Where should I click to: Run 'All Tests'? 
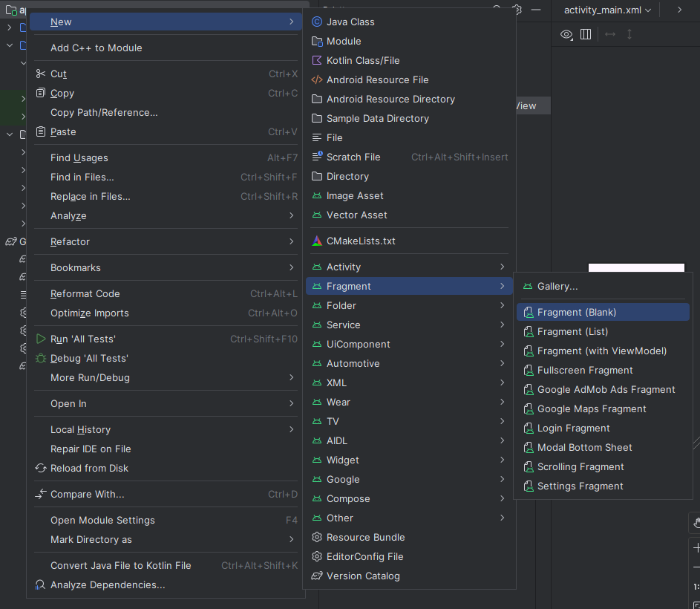(166, 339)
